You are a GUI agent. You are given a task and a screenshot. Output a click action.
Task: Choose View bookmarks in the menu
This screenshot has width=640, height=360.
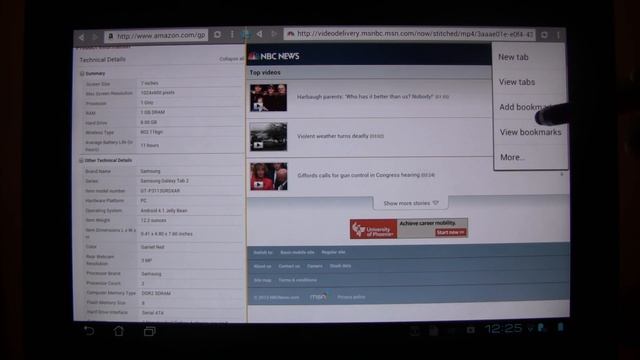(530, 132)
